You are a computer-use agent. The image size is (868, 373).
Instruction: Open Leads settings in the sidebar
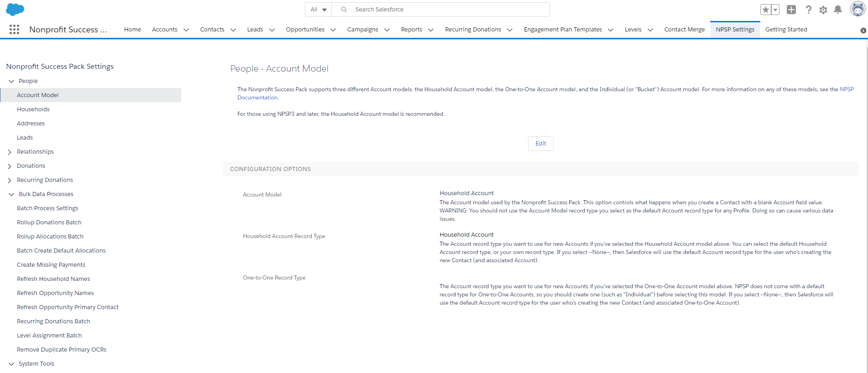25,138
